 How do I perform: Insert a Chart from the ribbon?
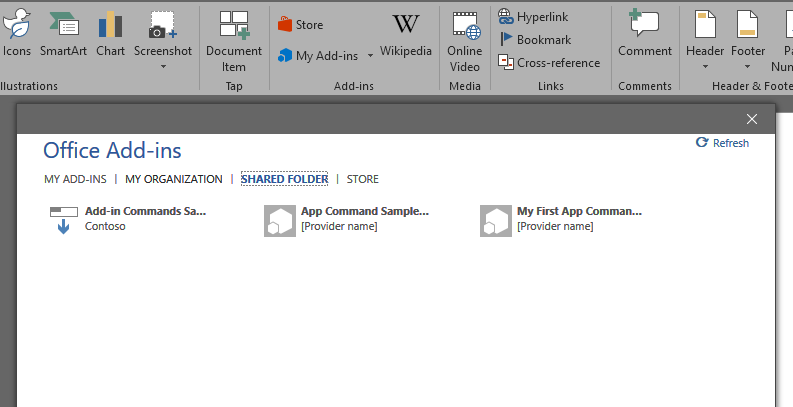110,33
